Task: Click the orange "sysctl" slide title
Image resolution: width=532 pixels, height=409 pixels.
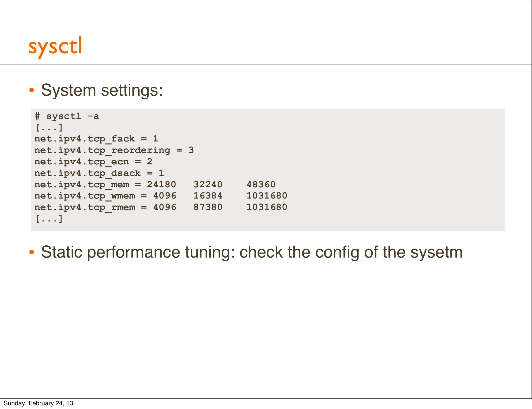Action: [x=55, y=47]
